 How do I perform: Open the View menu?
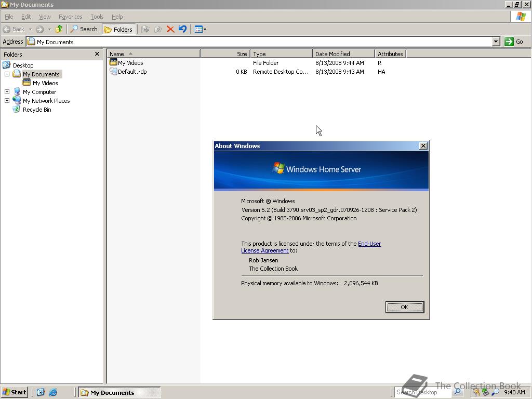45,17
